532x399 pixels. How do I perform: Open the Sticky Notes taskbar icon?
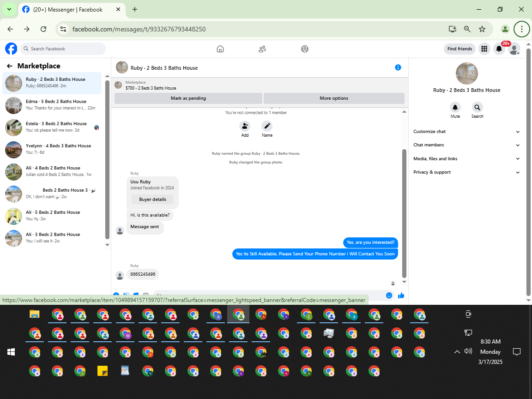tap(103, 371)
